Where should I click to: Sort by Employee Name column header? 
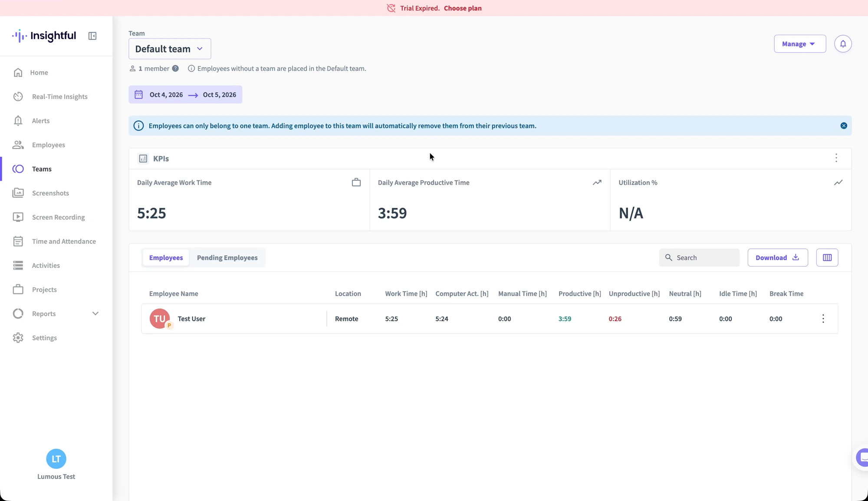pos(174,293)
